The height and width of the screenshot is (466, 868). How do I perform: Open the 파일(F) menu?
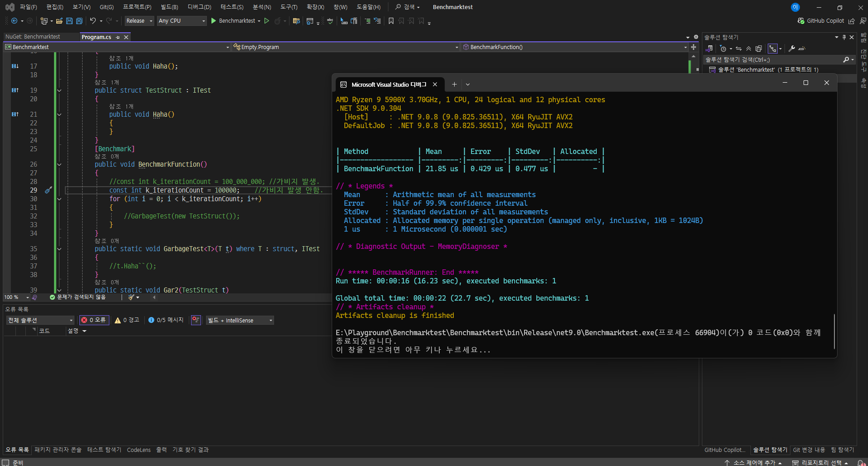click(28, 7)
